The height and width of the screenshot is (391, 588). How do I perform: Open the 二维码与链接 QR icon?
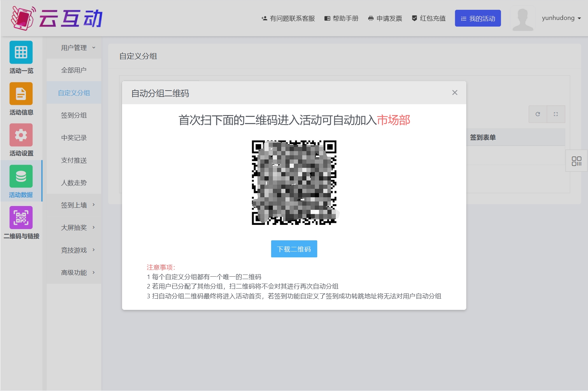click(x=21, y=218)
